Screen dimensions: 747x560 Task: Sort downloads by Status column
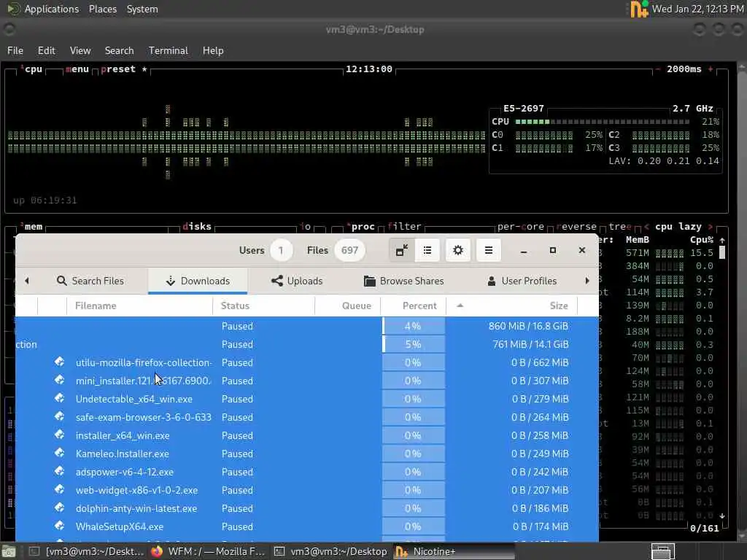(x=263, y=306)
